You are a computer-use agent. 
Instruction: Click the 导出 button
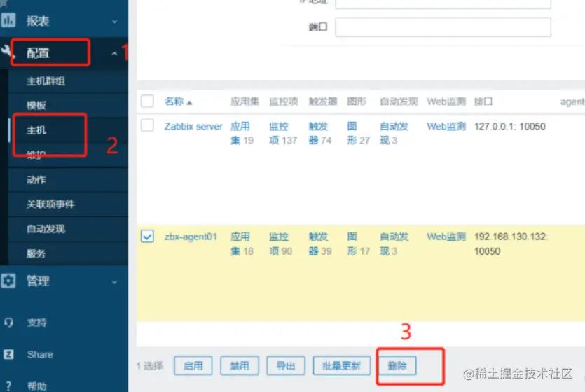(x=286, y=365)
